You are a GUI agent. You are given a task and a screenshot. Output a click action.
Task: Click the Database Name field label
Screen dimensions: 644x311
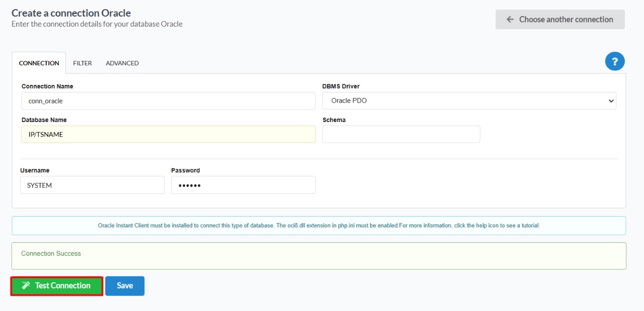pyautogui.click(x=44, y=120)
